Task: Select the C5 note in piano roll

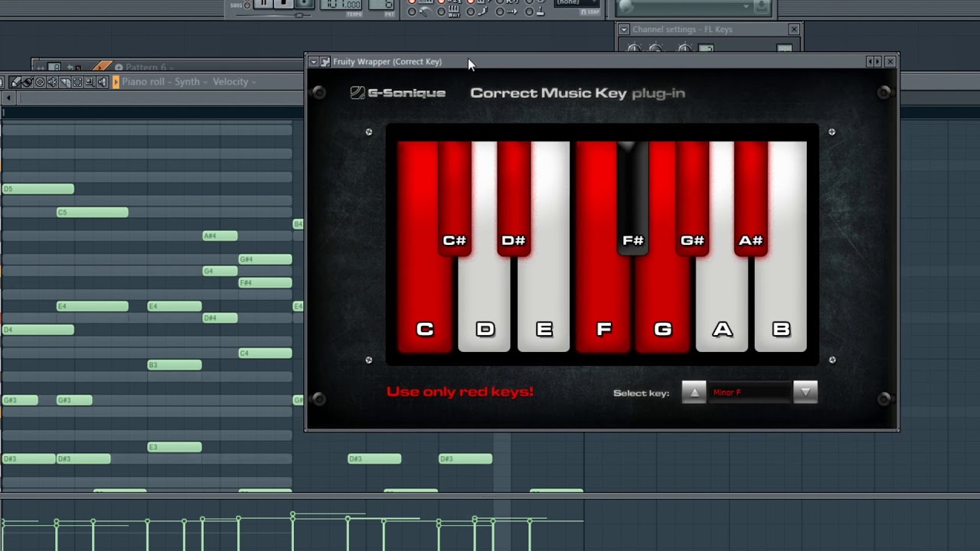Action: coord(93,212)
